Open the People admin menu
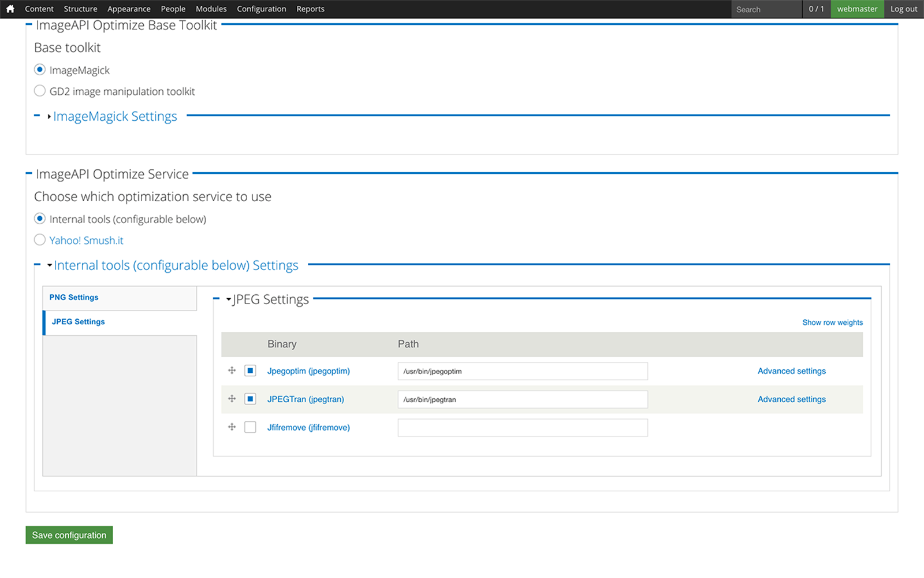Viewport: 924px width, 578px height. (173, 9)
